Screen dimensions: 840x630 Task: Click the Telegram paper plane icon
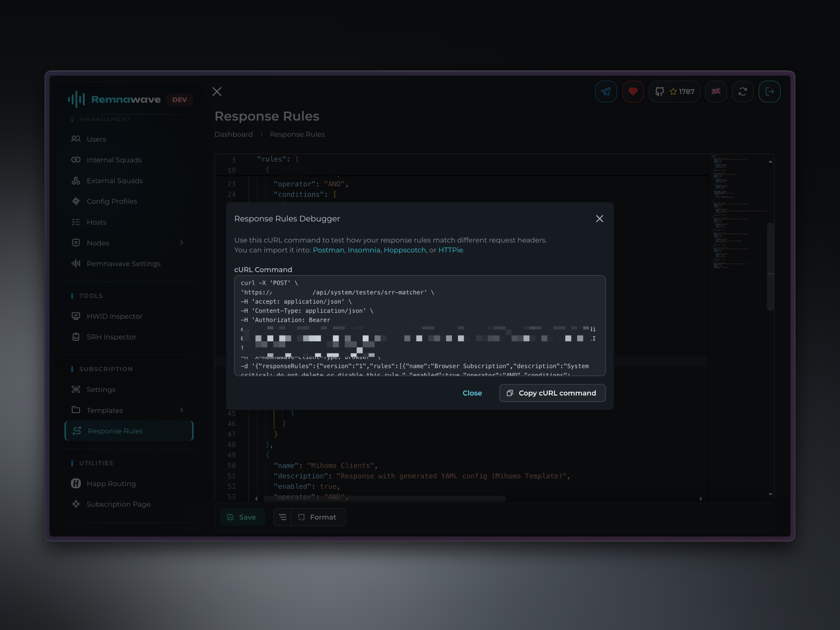pyautogui.click(x=606, y=91)
